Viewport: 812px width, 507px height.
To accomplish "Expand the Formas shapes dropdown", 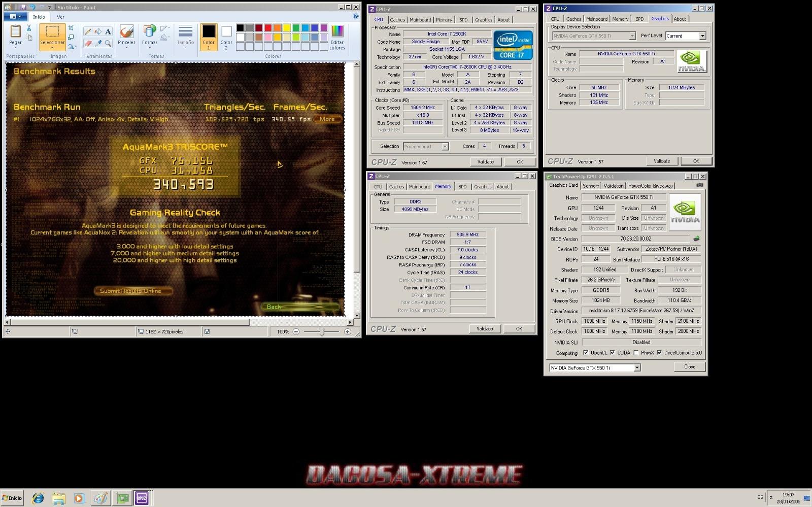I will coord(150,47).
